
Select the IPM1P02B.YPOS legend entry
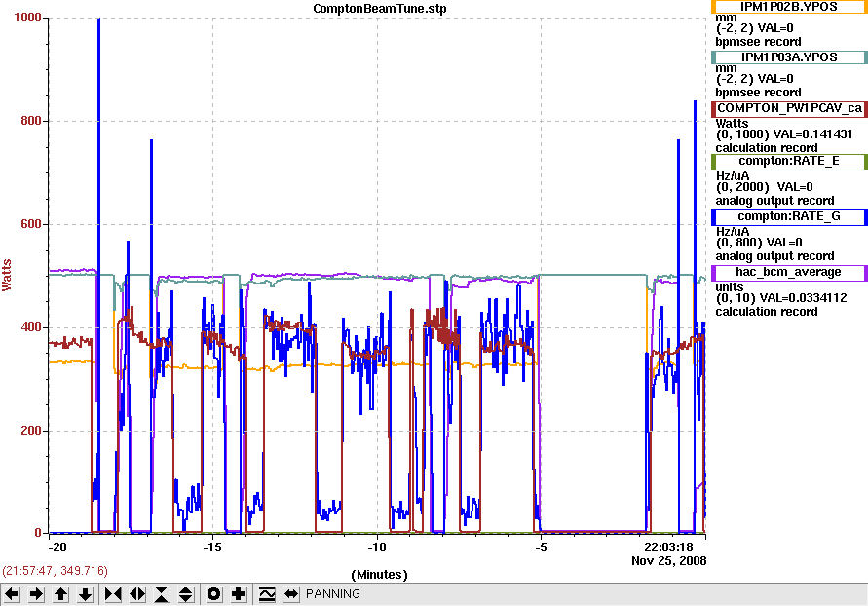click(789, 7)
